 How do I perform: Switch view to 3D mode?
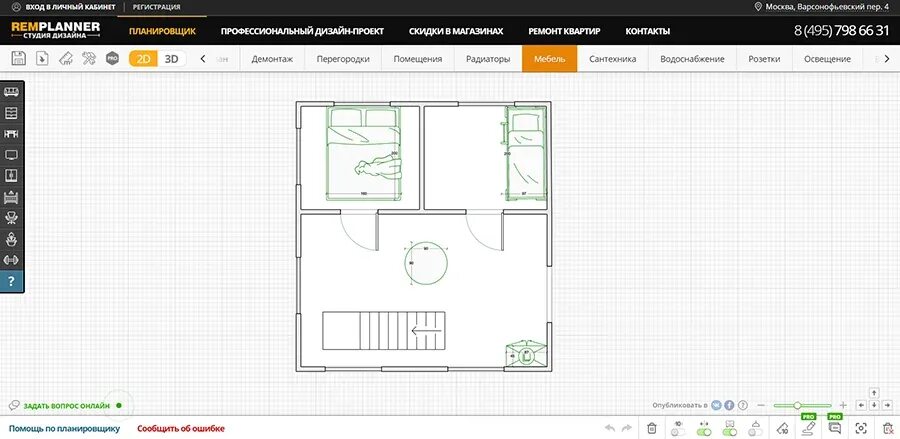pos(172,59)
